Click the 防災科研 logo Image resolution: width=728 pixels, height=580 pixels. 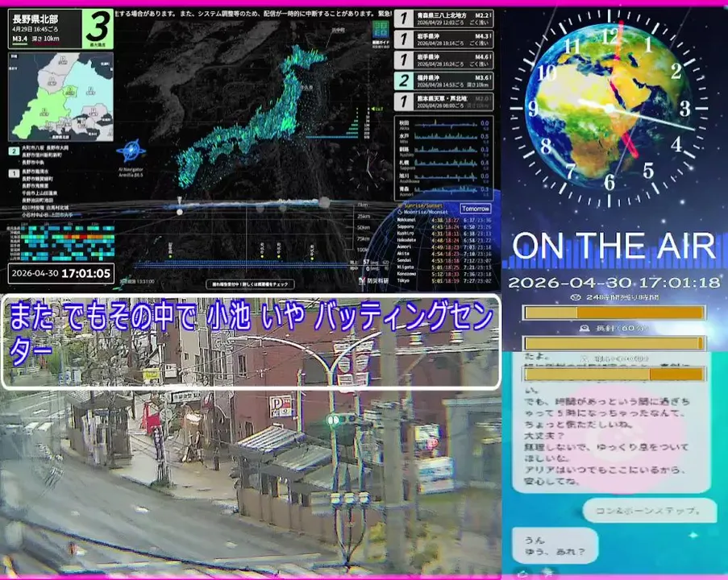click(372, 280)
